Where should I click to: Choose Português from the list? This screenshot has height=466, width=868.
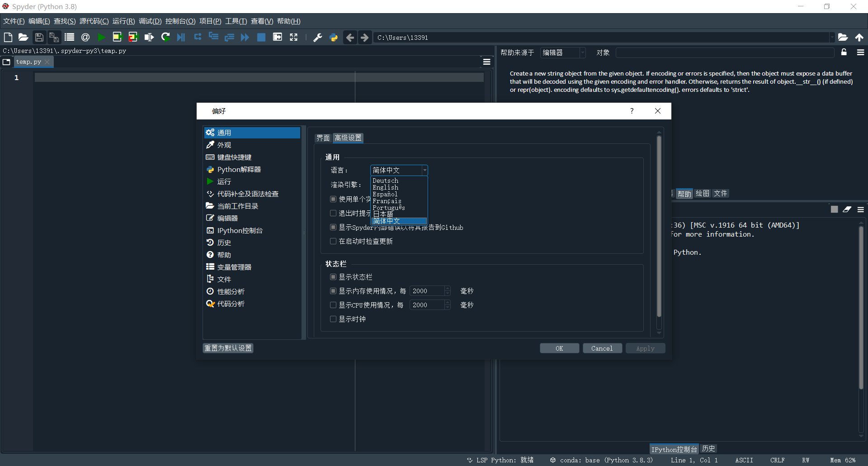[x=399, y=208]
